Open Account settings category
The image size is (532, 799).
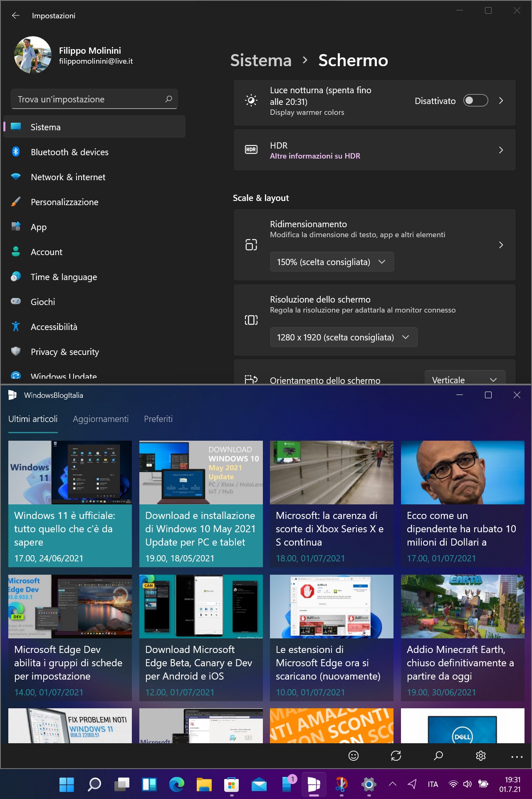tap(94, 252)
